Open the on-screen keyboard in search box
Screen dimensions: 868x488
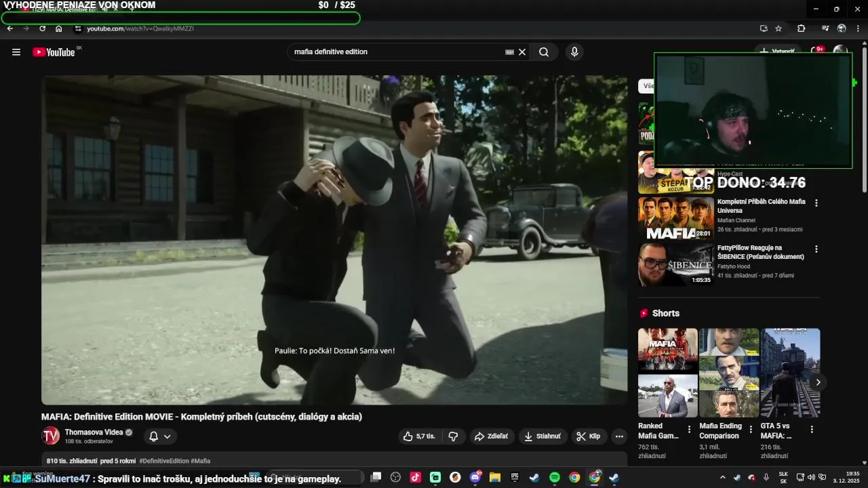pos(509,52)
